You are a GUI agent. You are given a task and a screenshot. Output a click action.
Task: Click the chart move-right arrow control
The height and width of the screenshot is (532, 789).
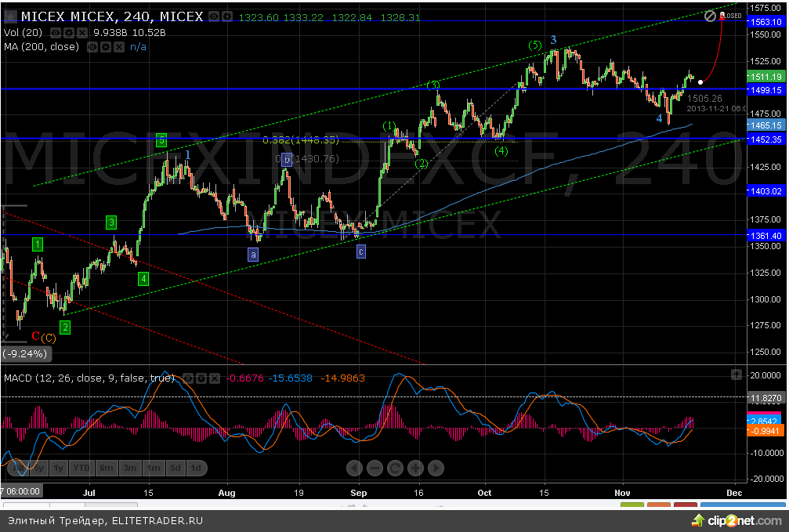436,469
